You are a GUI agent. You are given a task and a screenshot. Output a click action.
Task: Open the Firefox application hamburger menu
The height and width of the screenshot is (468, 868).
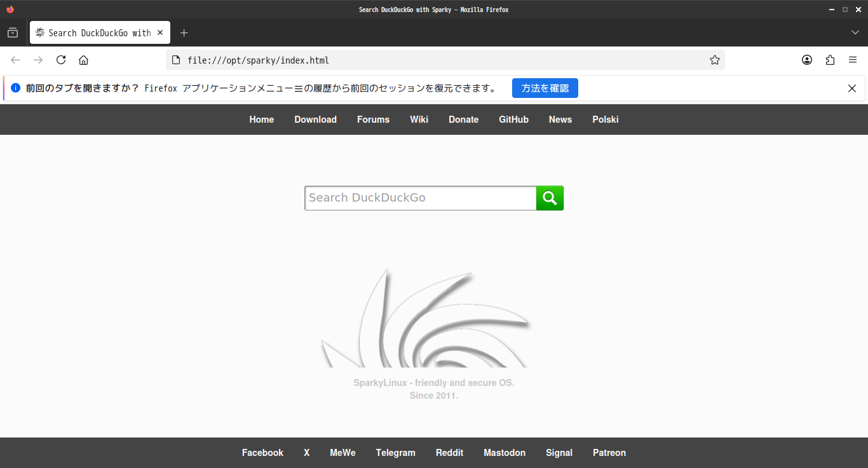click(853, 60)
